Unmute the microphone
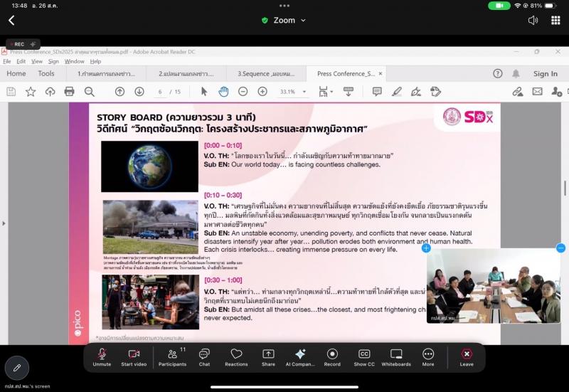569x392 pixels. coord(102,357)
